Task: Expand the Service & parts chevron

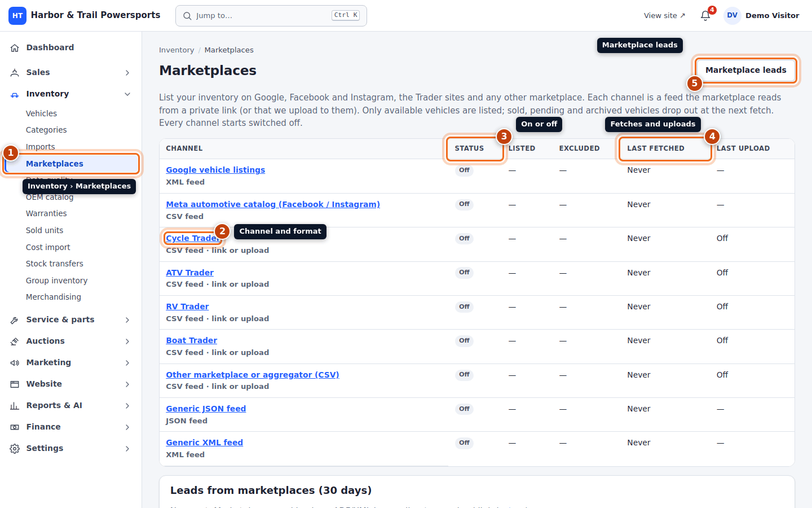Action: point(127,320)
